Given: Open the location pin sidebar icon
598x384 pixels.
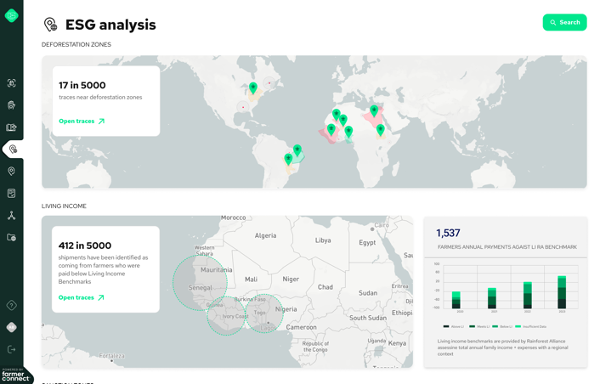Looking at the screenshot, I should (x=11, y=171).
